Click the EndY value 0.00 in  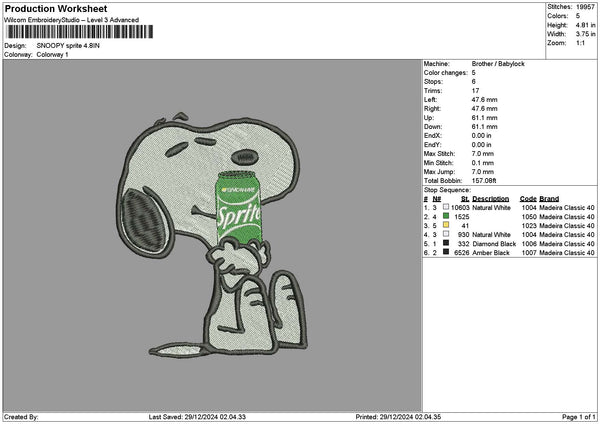tap(481, 145)
